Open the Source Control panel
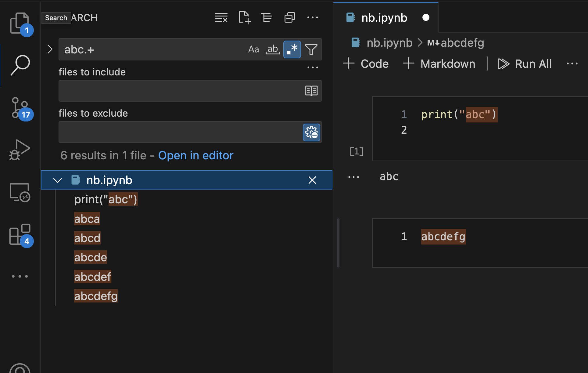 click(20, 107)
